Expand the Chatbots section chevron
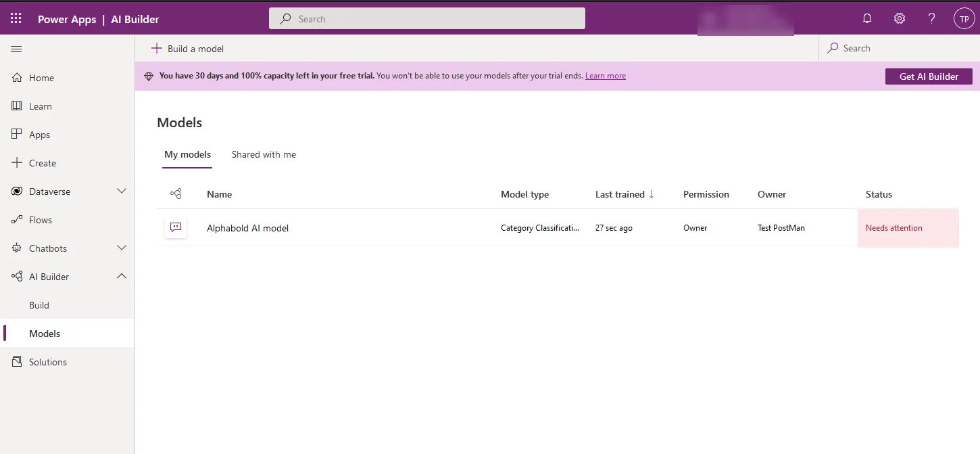Screen dimensions: 980x454 pyautogui.click(x=122, y=248)
